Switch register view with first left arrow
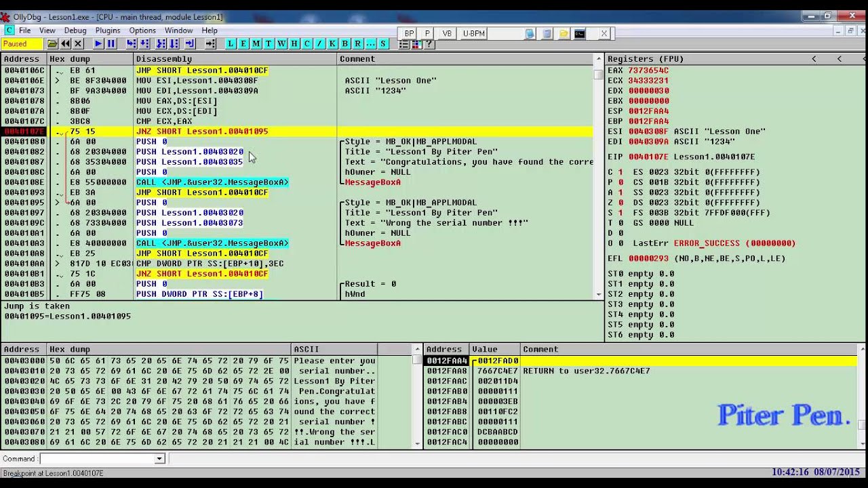The height and width of the screenshot is (488, 868). tap(814, 59)
